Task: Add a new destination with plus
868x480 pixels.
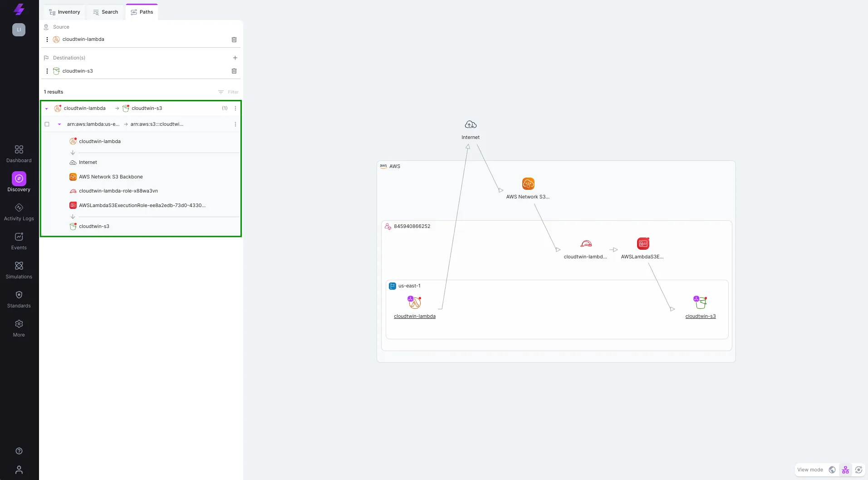Action: click(x=235, y=58)
